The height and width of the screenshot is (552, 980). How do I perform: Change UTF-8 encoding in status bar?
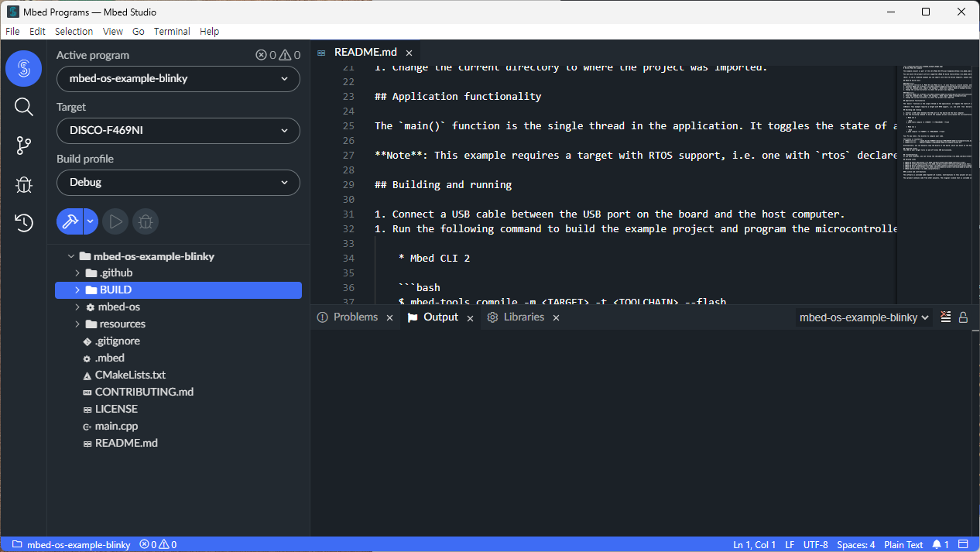click(815, 544)
